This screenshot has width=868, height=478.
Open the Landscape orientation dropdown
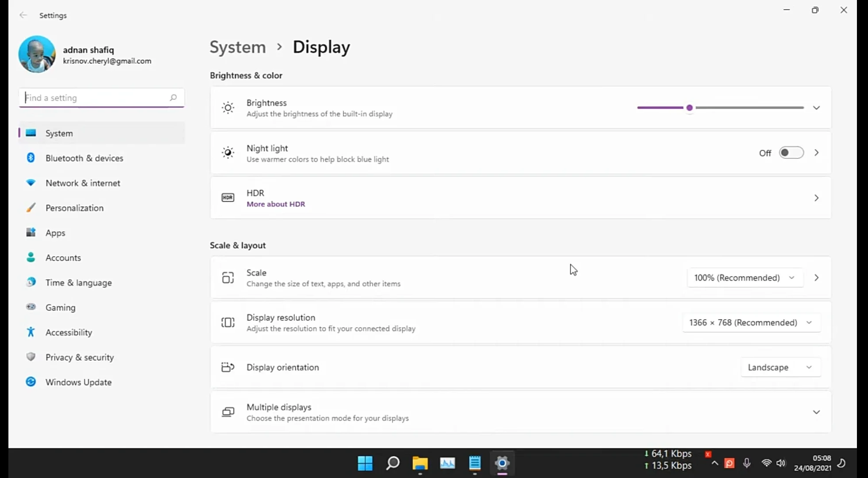tap(780, 367)
